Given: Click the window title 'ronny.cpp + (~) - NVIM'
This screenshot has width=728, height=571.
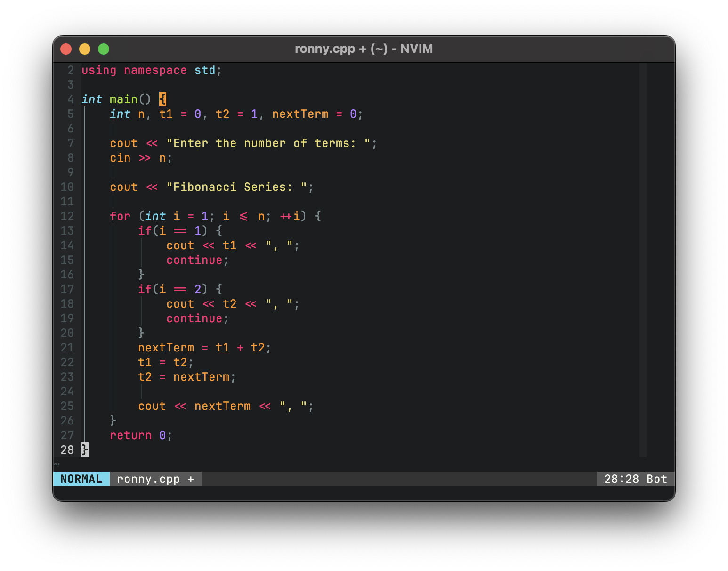Looking at the screenshot, I should pos(364,49).
